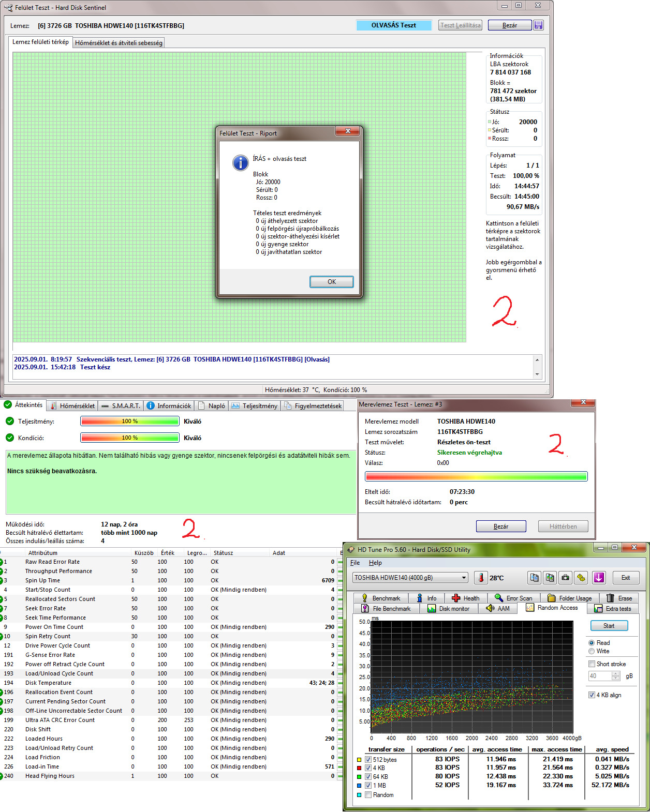Switch to Hőmérséklet és átviteli sebesség tab
The width and height of the screenshot is (650, 812).
(x=119, y=43)
